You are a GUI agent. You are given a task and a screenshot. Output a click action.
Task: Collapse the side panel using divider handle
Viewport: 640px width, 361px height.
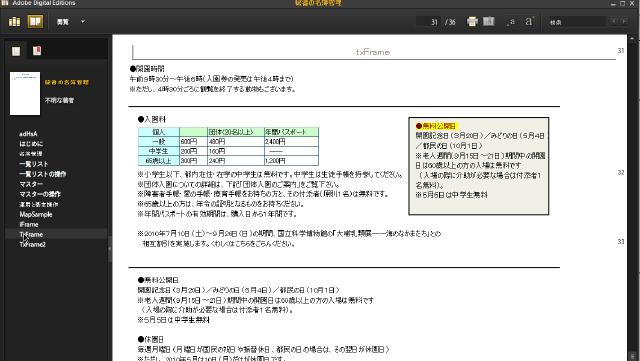[x=110, y=248]
